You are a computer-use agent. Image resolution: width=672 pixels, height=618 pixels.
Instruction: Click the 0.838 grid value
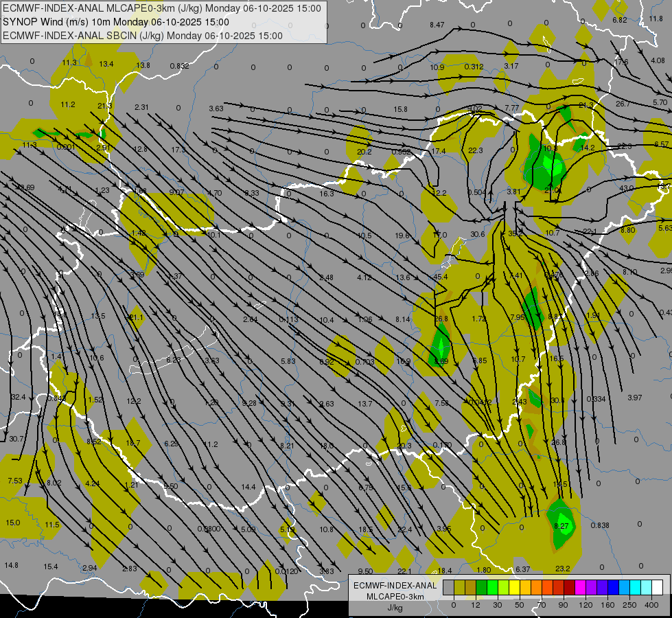pyautogui.click(x=600, y=525)
